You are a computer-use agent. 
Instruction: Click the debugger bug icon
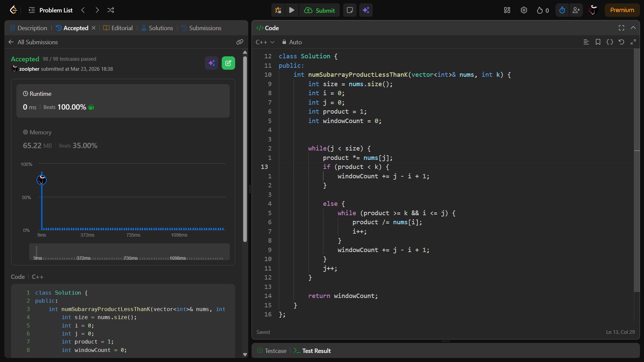[278, 10]
